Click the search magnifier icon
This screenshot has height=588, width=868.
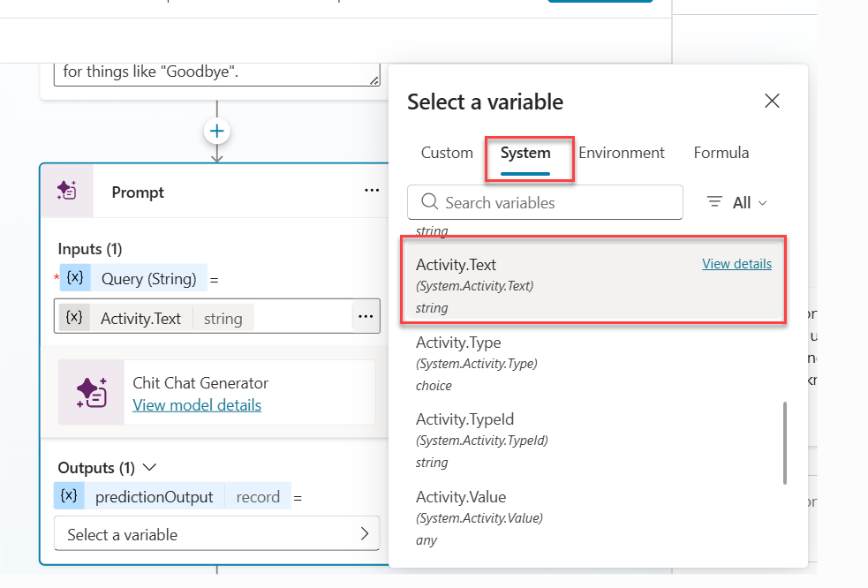(x=430, y=202)
